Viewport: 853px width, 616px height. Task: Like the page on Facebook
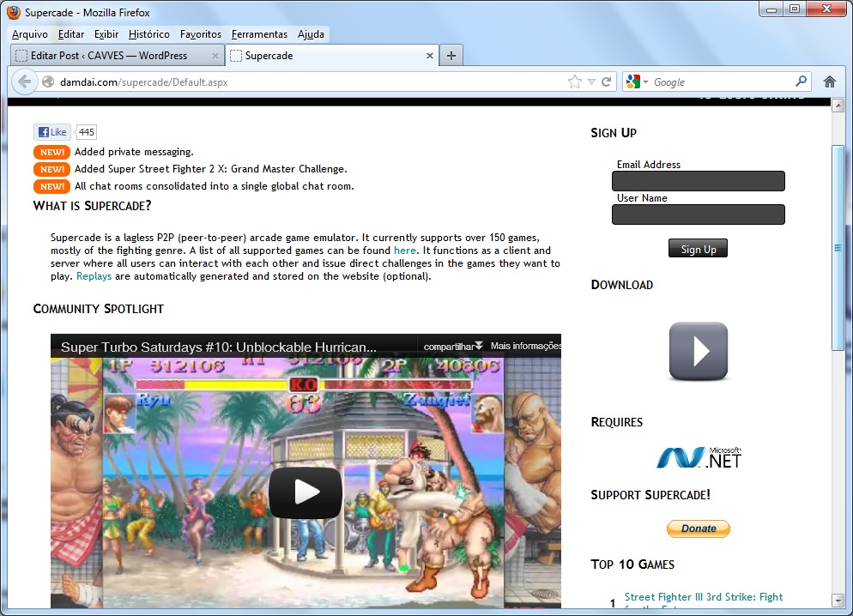(x=51, y=132)
